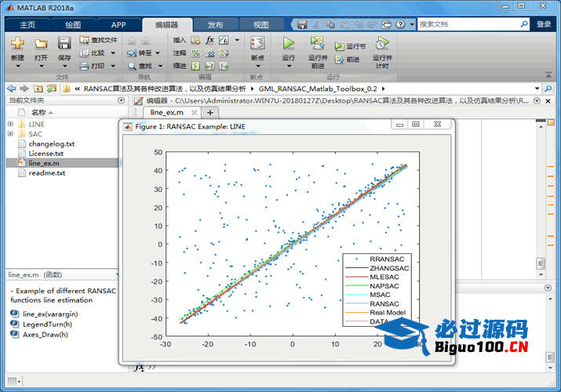The image size is (561, 392).
Task: Click the NAPSAC legend entry
Action: click(x=384, y=286)
